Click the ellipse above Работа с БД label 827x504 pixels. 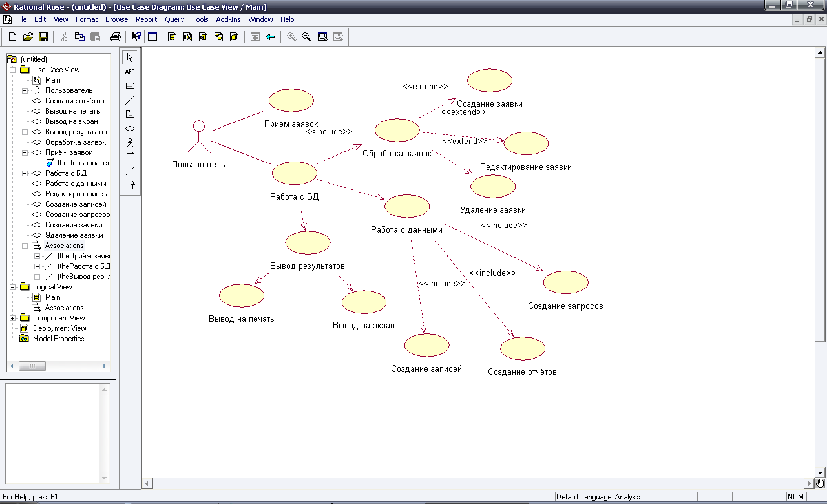pos(295,173)
